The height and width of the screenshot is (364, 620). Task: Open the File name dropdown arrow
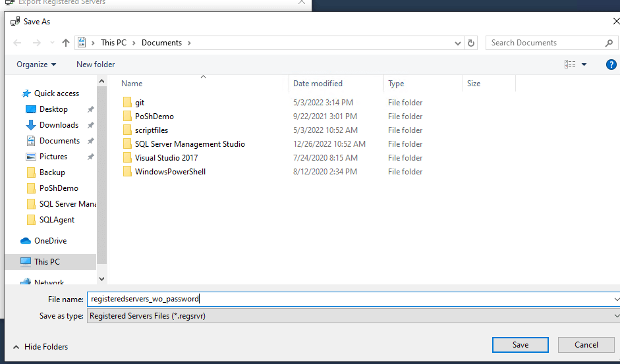coord(616,299)
